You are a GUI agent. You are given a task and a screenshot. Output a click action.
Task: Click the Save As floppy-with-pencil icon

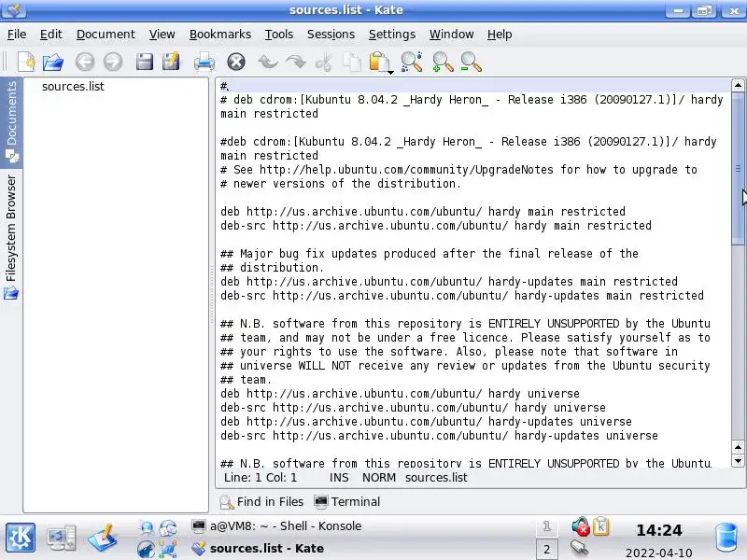171,62
